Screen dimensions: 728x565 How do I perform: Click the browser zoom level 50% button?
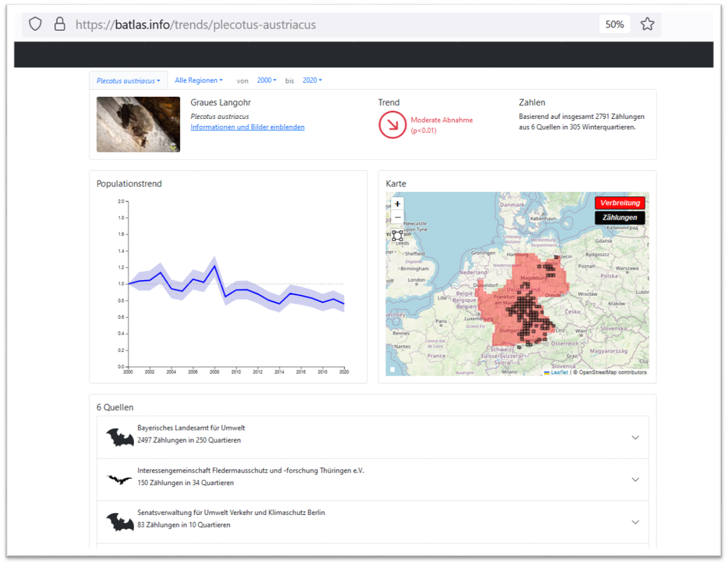tap(614, 24)
